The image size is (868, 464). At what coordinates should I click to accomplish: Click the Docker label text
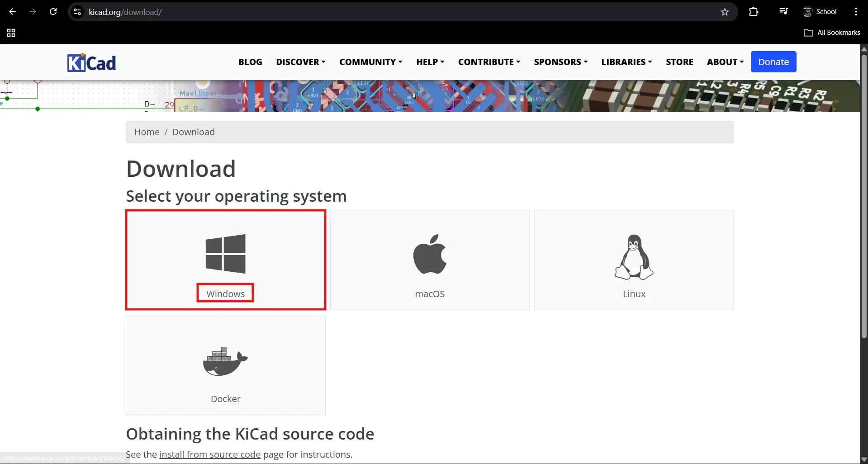[x=225, y=399]
